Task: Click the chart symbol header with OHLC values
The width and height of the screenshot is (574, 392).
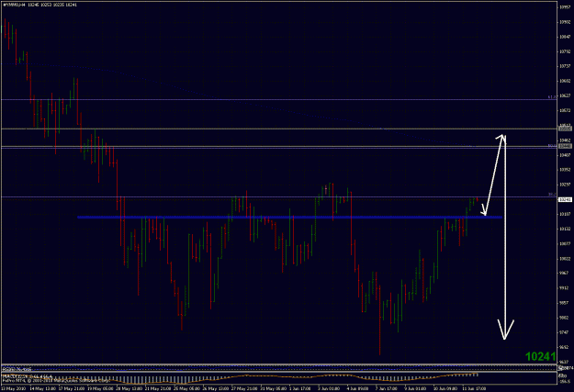Action: coord(39,5)
